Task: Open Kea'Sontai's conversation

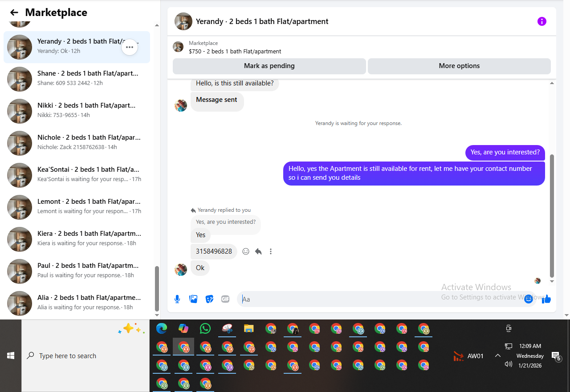Action: click(x=77, y=175)
